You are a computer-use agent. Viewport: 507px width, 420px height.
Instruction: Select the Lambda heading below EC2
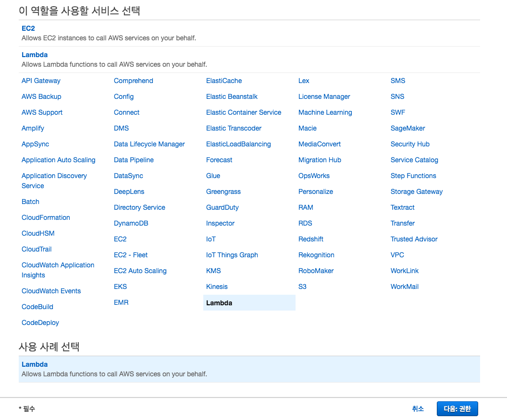[35, 55]
